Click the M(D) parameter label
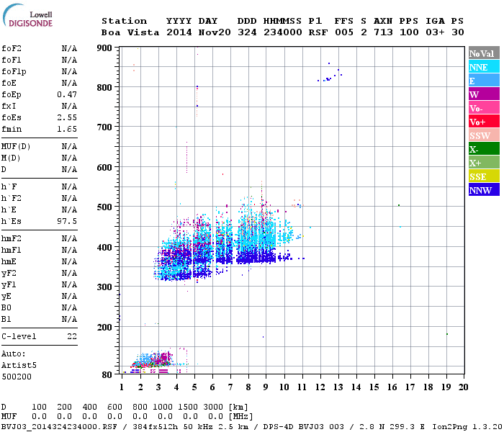The width and height of the screenshot is (504, 432). pyautogui.click(x=11, y=158)
